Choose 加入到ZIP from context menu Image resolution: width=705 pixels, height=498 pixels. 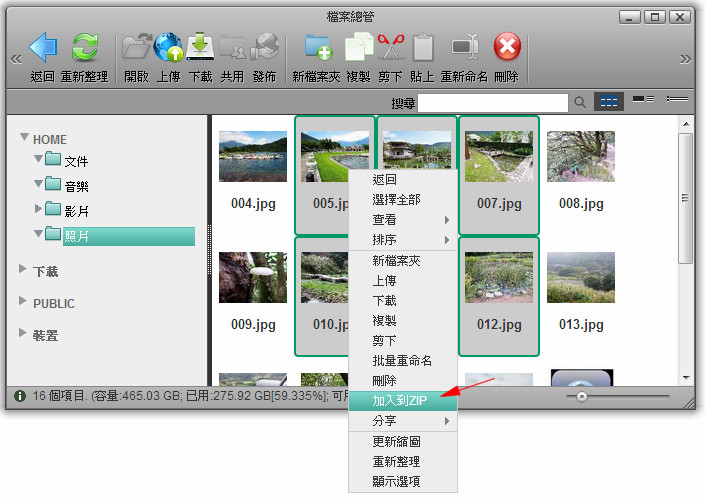coord(398,401)
